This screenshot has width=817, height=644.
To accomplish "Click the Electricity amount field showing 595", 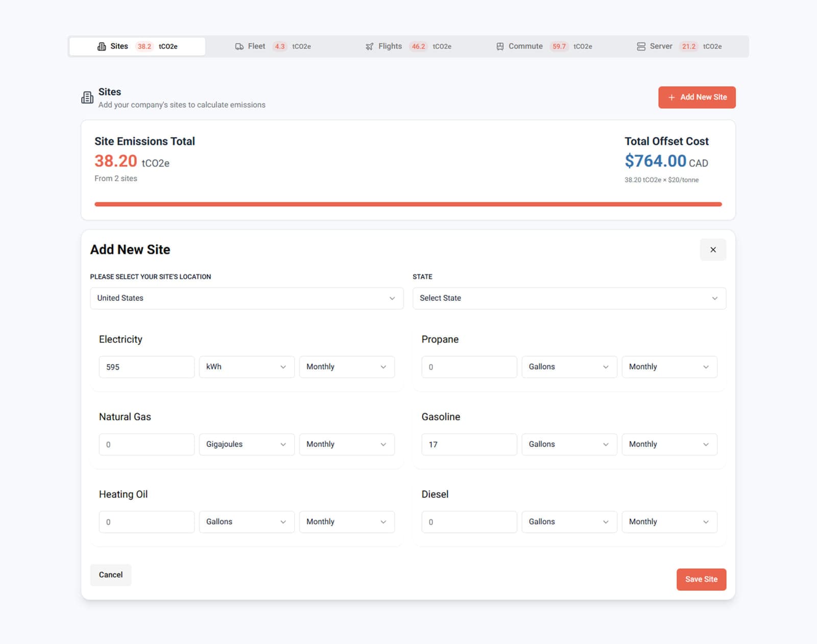I will pos(147,367).
